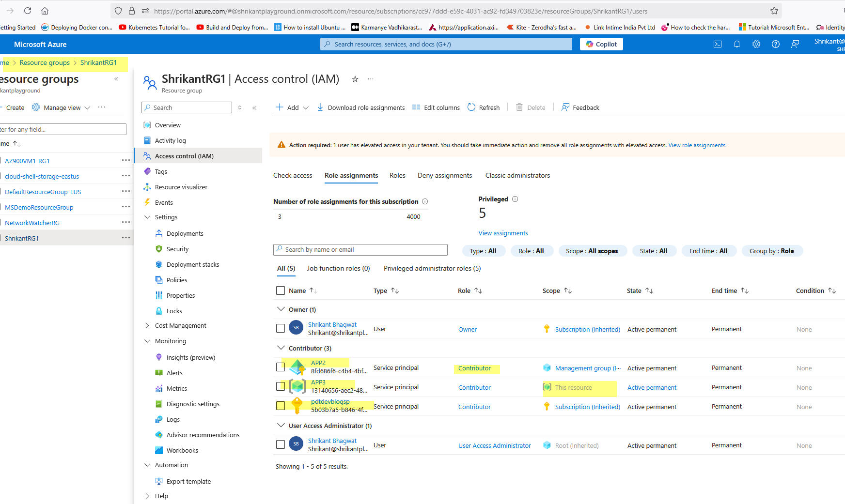Open Alerts page
This screenshot has height=504, width=845.
(174, 373)
